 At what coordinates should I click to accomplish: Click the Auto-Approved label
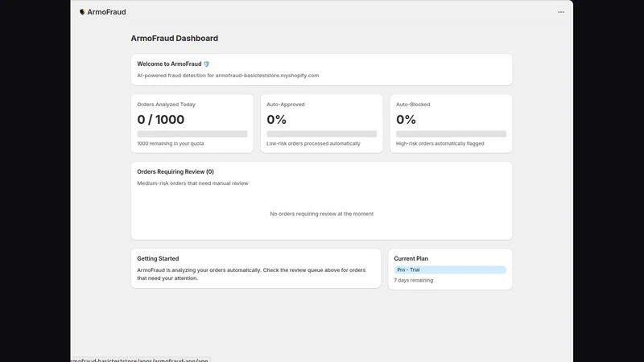[286, 105]
